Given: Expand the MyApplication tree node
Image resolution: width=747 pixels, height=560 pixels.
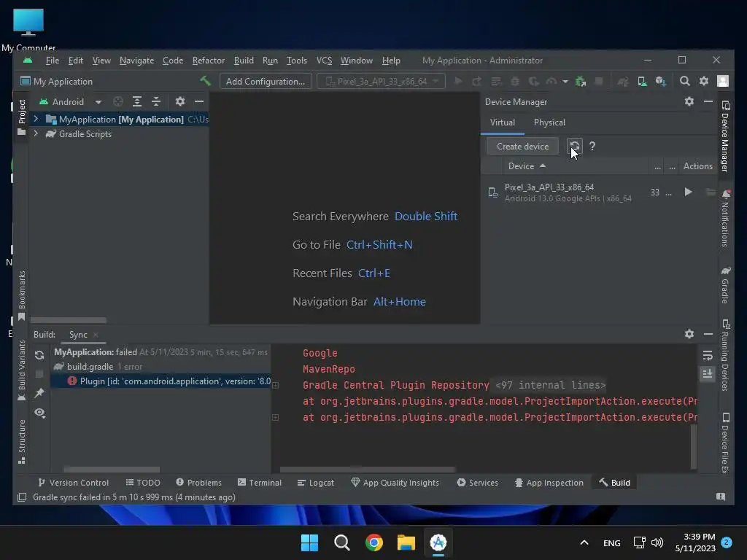Looking at the screenshot, I should [36, 119].
